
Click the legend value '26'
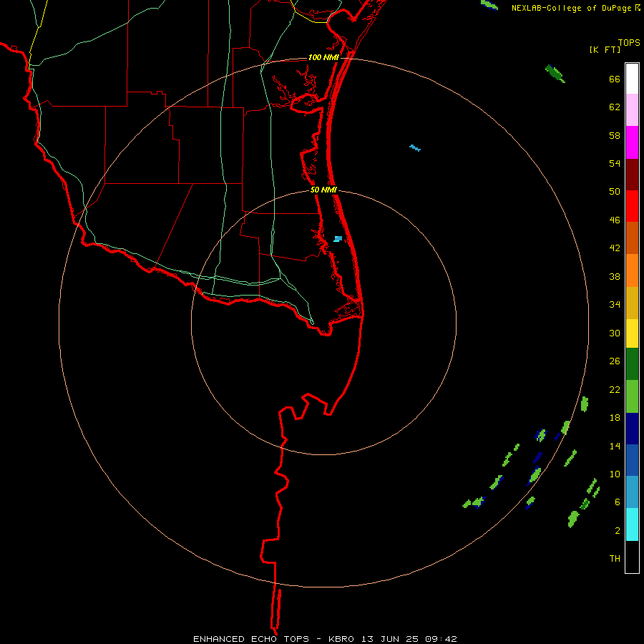click(x=615, y=361)
